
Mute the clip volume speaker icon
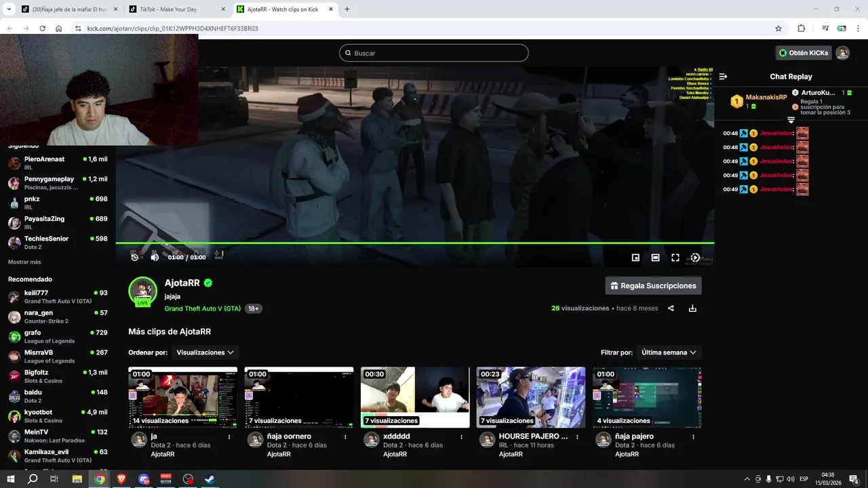pos(155,257)
